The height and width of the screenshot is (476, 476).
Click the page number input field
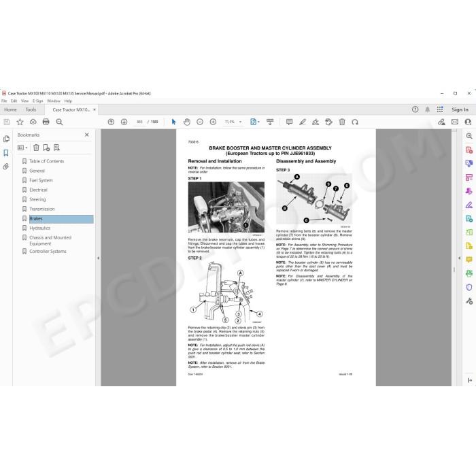click(139, 122)
